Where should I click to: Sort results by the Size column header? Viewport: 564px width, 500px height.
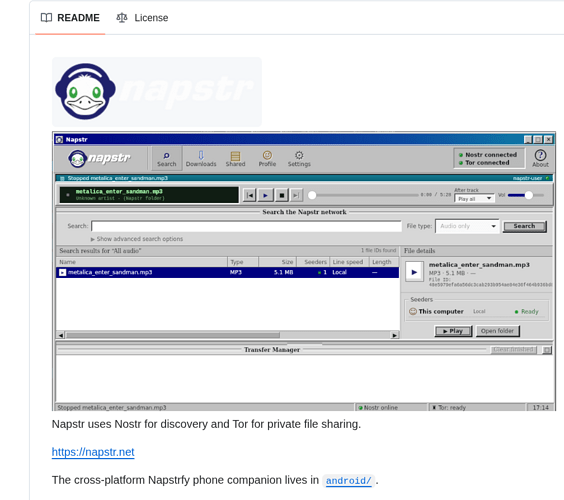[x=277, y=262]
